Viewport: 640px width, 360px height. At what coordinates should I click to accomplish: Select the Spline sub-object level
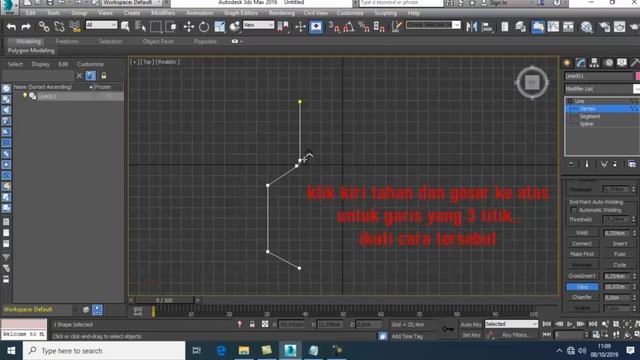click(587, 124)
